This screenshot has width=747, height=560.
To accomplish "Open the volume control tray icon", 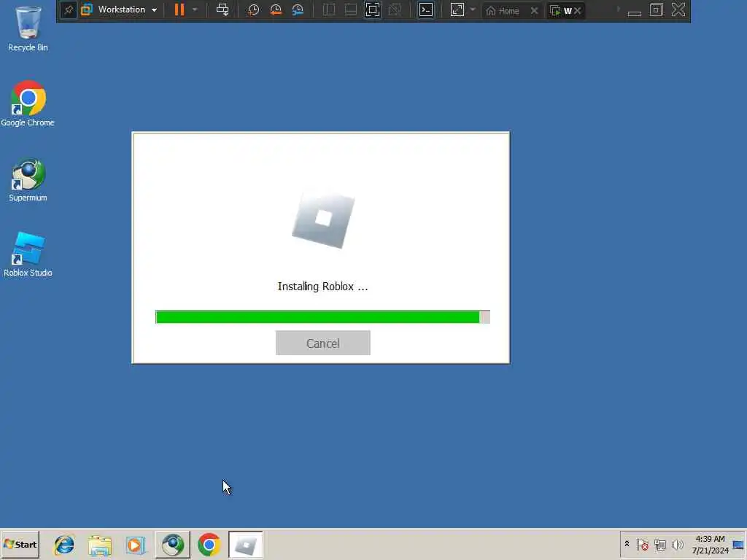I will pyautogui.click(x=677, y=544).
